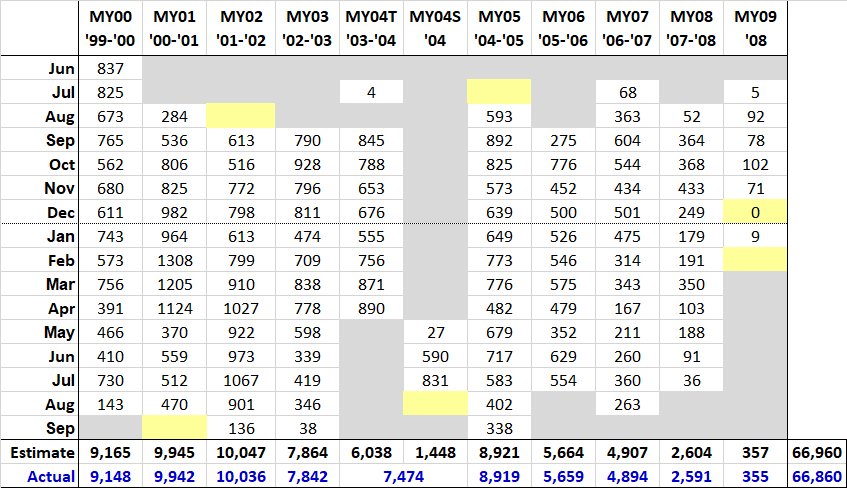Select the MY00 '99-'00 column header

[110, 29]
